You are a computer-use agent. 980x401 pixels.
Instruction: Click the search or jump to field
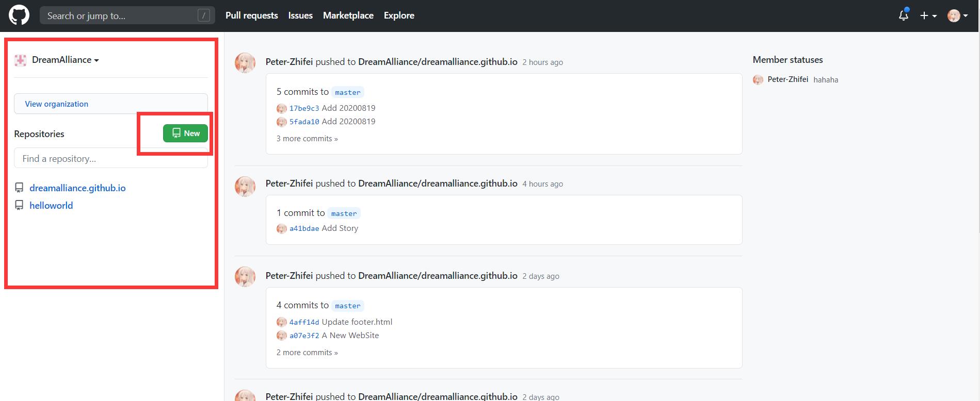coord(127,15)
